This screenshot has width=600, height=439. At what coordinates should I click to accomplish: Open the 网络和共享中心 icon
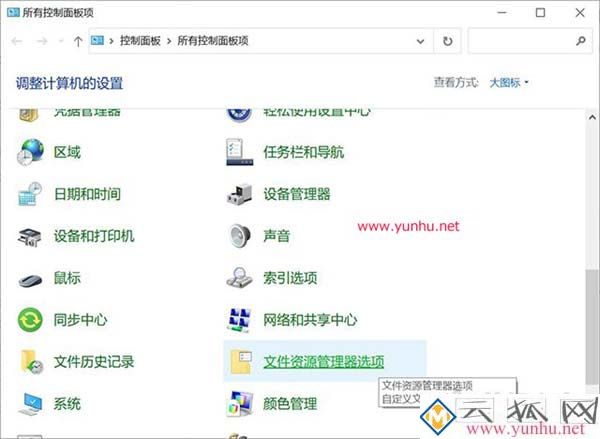[x=240, y=320]
